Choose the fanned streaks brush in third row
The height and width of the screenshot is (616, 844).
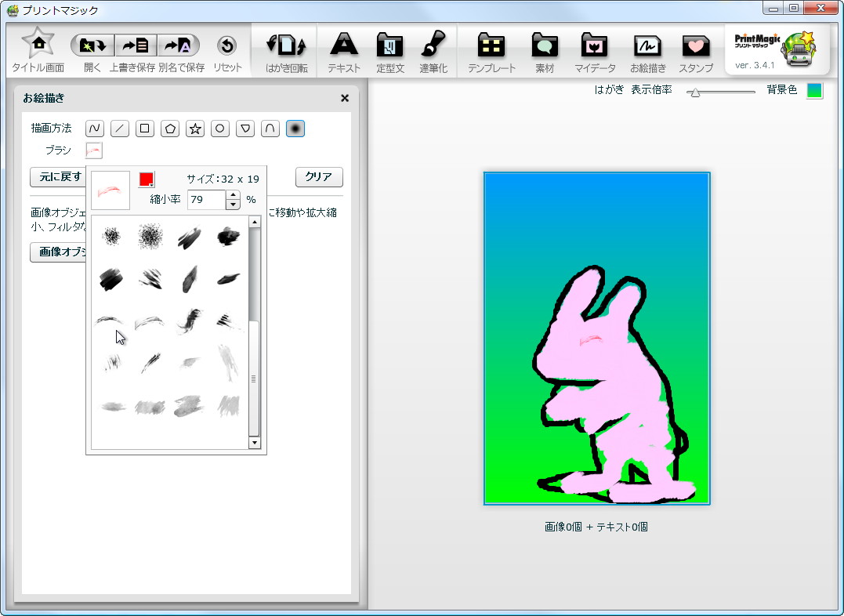(x=229, y=321)
